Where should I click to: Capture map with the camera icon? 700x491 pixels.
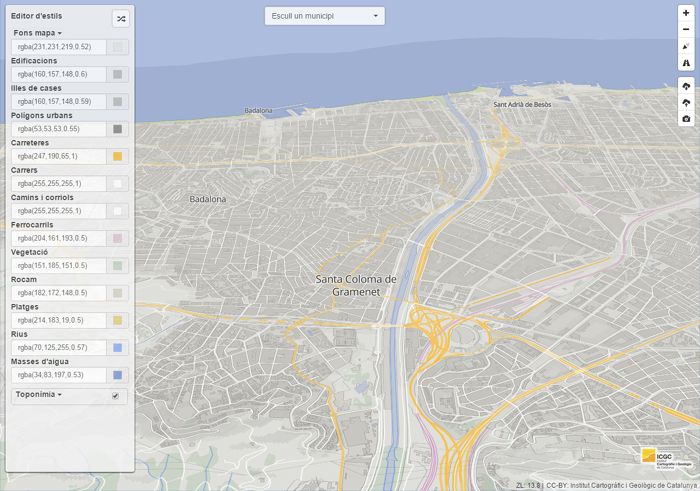tap(686, 119)
